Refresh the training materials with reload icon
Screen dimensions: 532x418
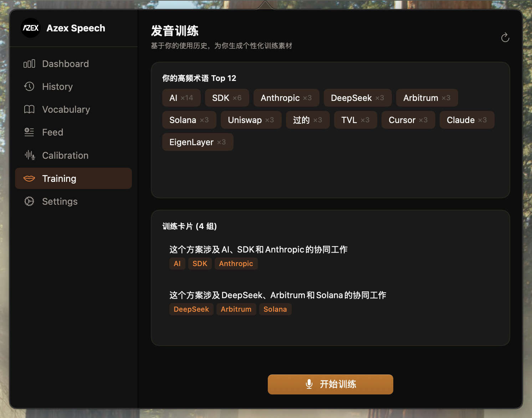click(x=505, y=37)
